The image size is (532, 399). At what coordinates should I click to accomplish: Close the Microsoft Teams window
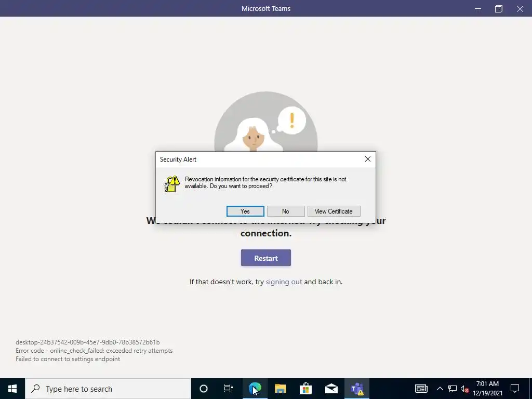coord(520,8)
